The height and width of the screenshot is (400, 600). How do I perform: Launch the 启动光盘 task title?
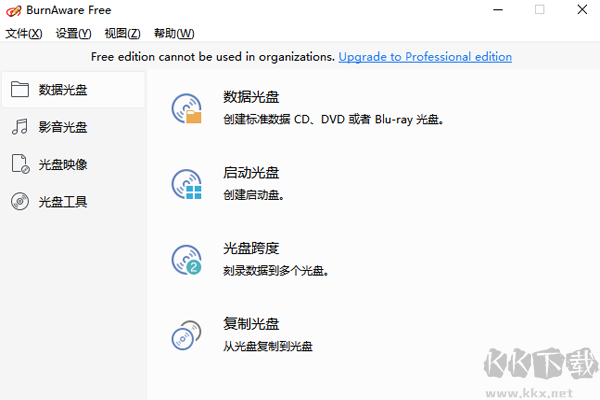251,173
